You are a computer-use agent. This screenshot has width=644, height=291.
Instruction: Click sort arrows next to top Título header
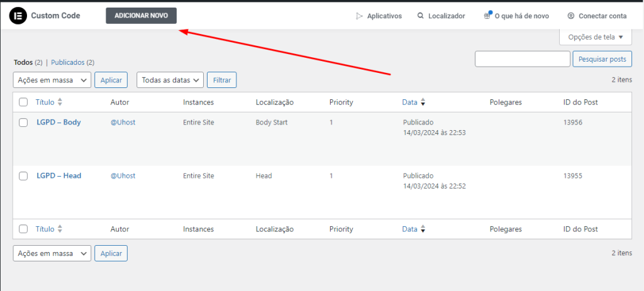click(60, 102)
